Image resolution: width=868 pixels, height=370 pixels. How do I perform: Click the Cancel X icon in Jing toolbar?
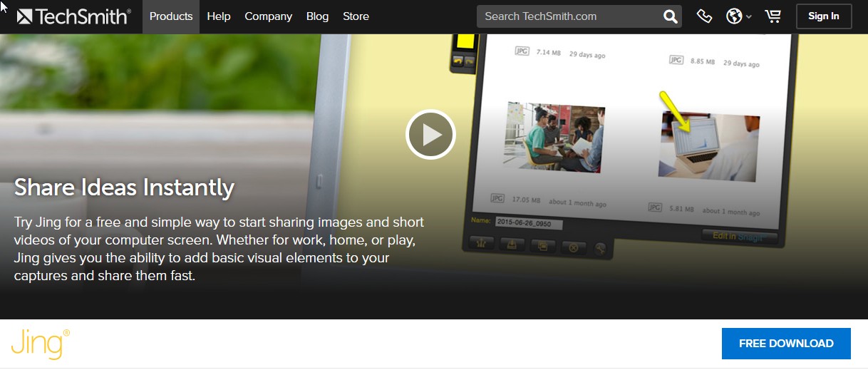click(x=574, y=248)
